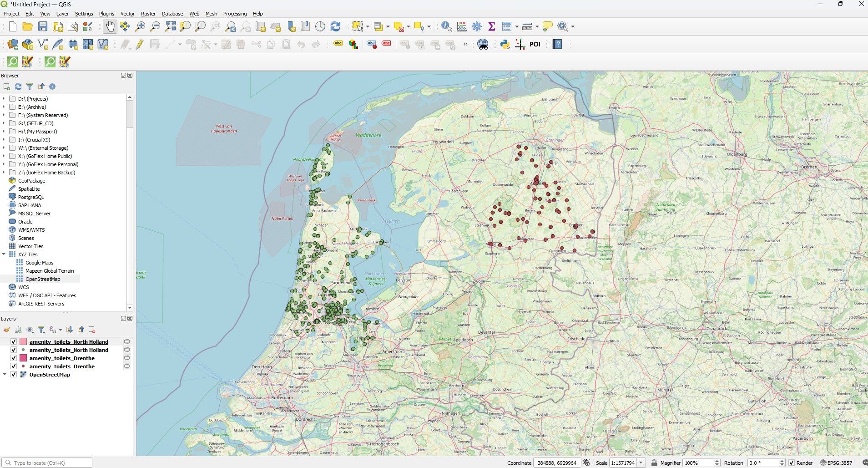Expand the XYZ Tiles group in Browser
Screen dimensions: 868x468
tap(5, 254)
